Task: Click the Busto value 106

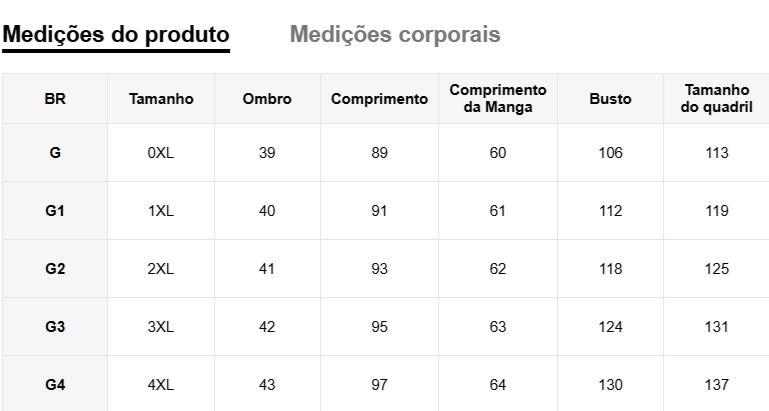Action: 610,153
